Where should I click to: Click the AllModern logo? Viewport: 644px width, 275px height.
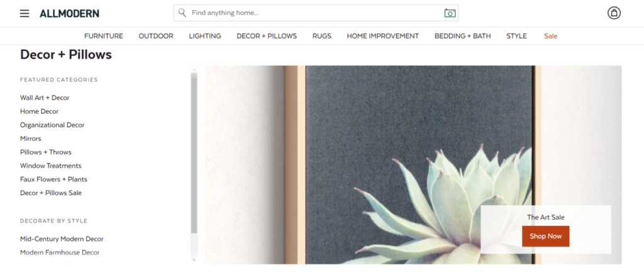[69, 13]
